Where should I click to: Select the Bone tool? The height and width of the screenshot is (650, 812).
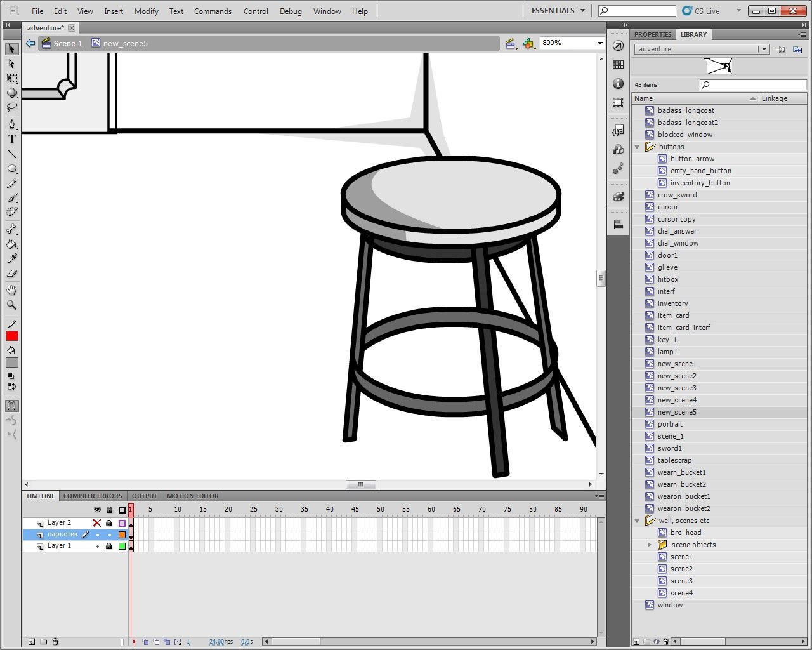[x=11, y=229]
